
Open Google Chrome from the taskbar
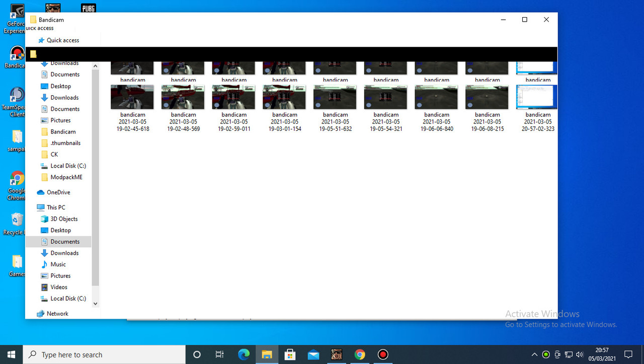[x=359, y=354]
